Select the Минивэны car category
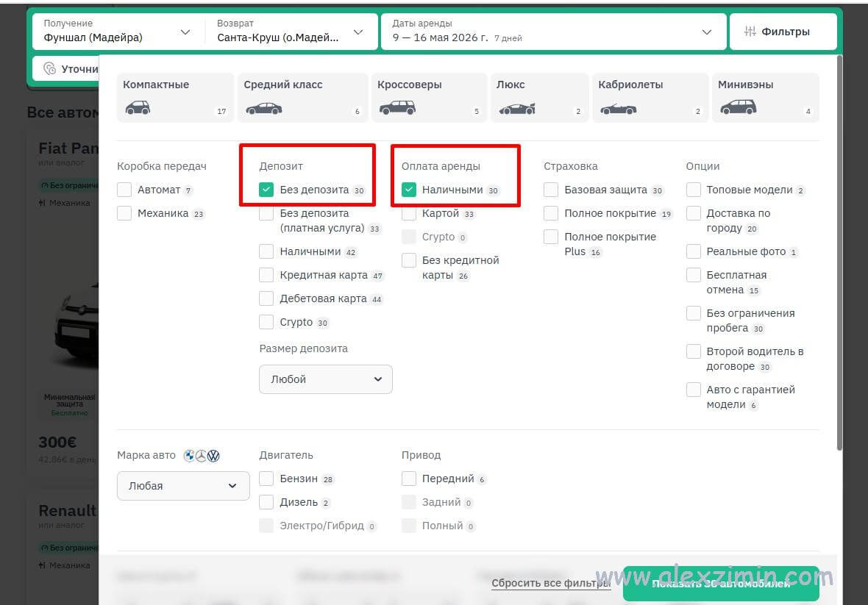 point(766,97)
